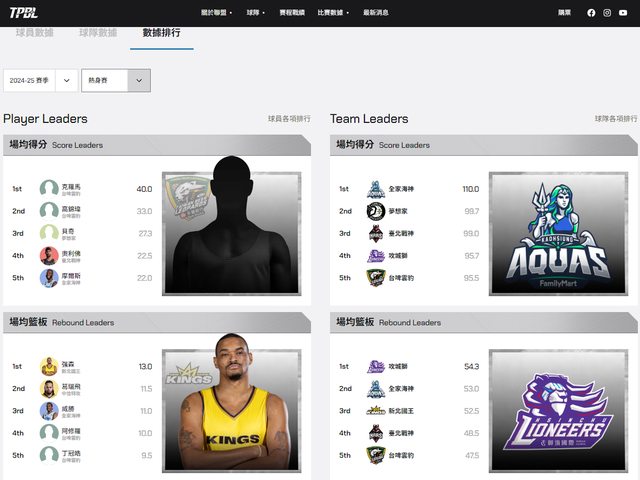
Task: Open the 球隊各項排行 link
Action: coord(615,119)
